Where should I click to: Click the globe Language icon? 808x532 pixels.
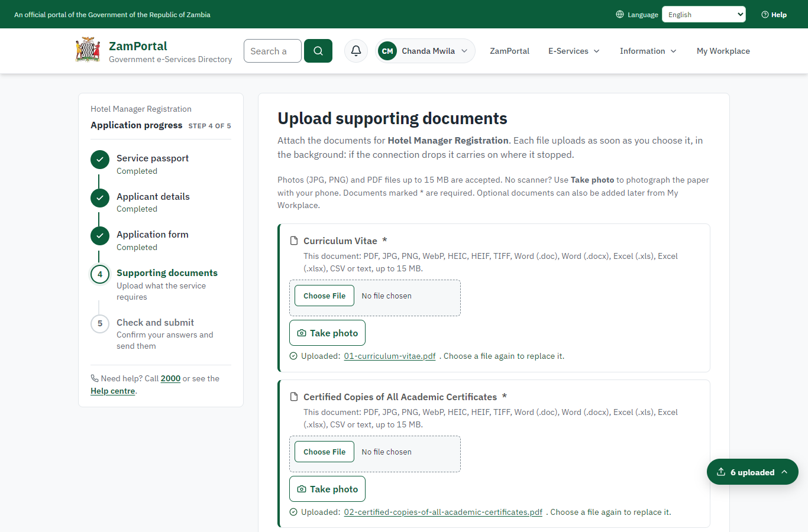(620, 14)
